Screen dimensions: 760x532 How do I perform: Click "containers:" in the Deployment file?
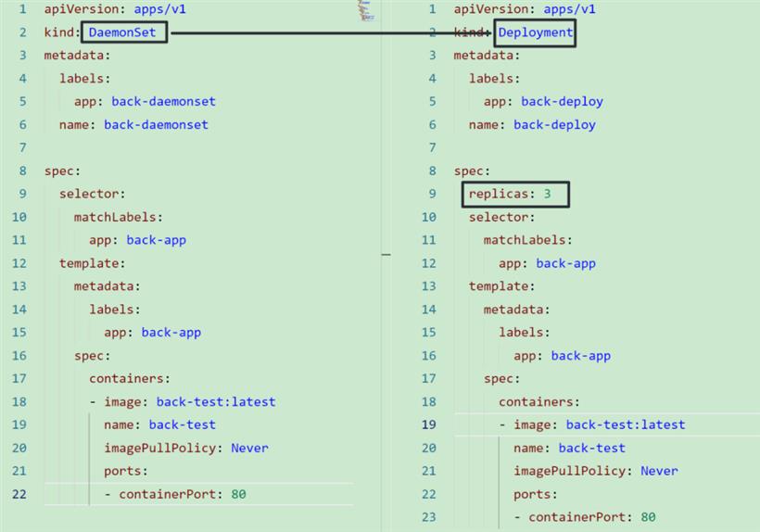pos(539,401)
